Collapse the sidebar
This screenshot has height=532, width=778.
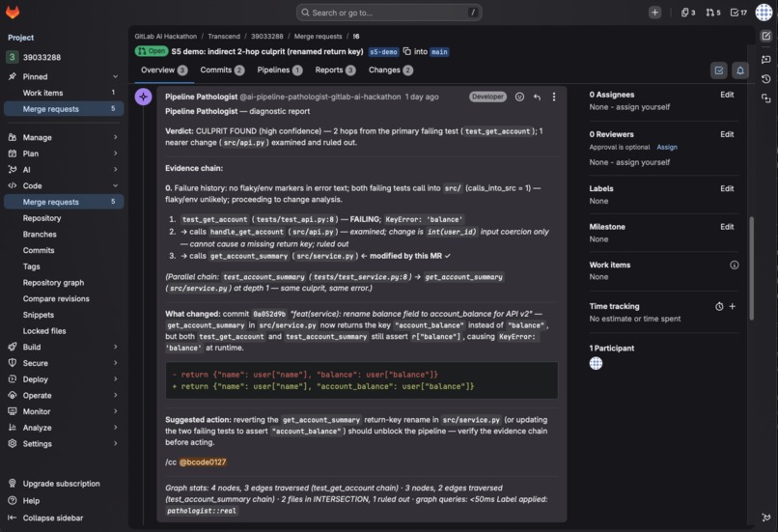pos(64,518)
